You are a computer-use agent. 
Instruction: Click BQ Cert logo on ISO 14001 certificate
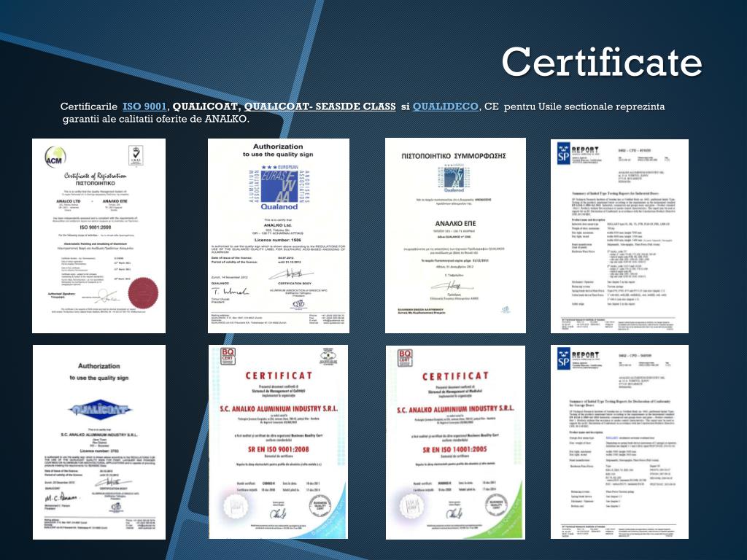tap(405, 358)
